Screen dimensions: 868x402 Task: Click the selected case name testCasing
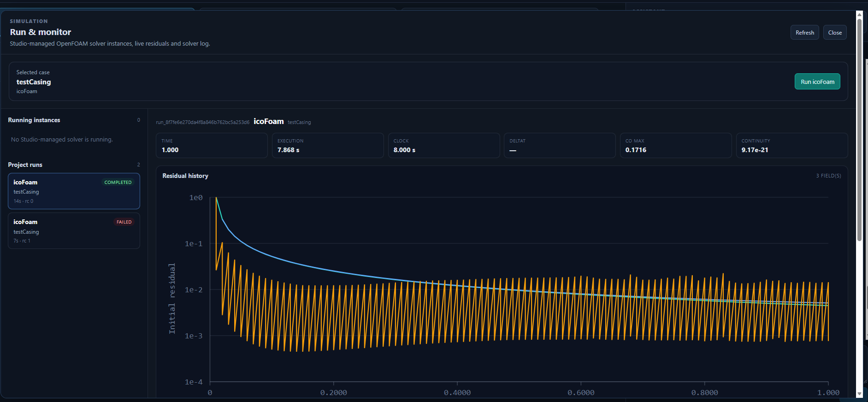click(x=34, y=82)
